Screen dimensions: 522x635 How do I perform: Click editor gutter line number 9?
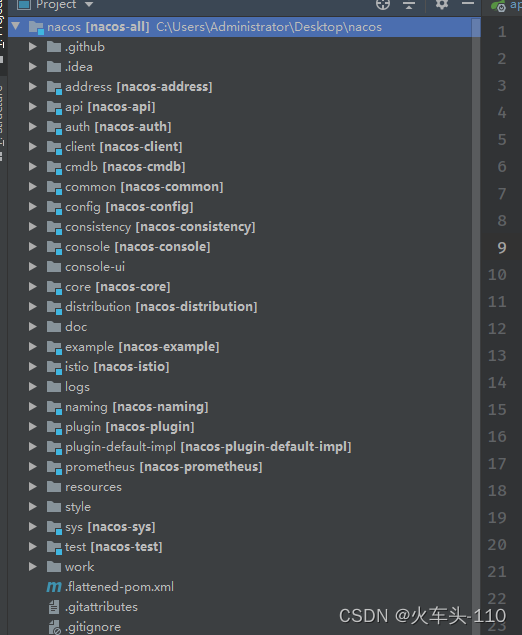click(x=502, y=248)
